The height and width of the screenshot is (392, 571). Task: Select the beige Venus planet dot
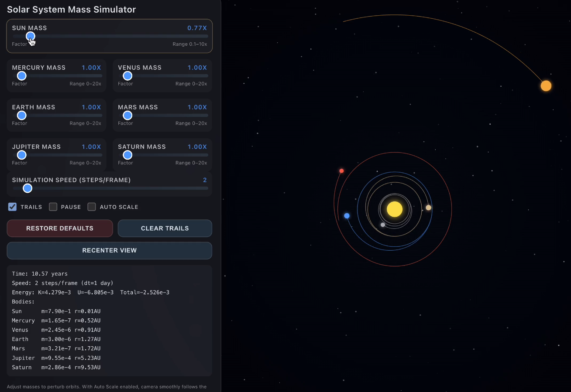[x=428, y=208]
